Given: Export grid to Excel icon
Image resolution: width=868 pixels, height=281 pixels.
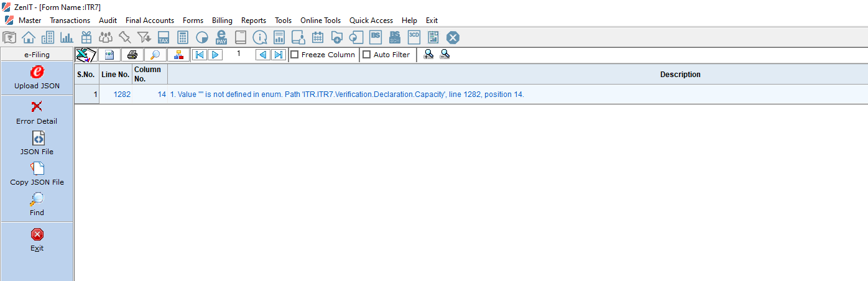Looking at the screenshot, I should pos(86,55).
